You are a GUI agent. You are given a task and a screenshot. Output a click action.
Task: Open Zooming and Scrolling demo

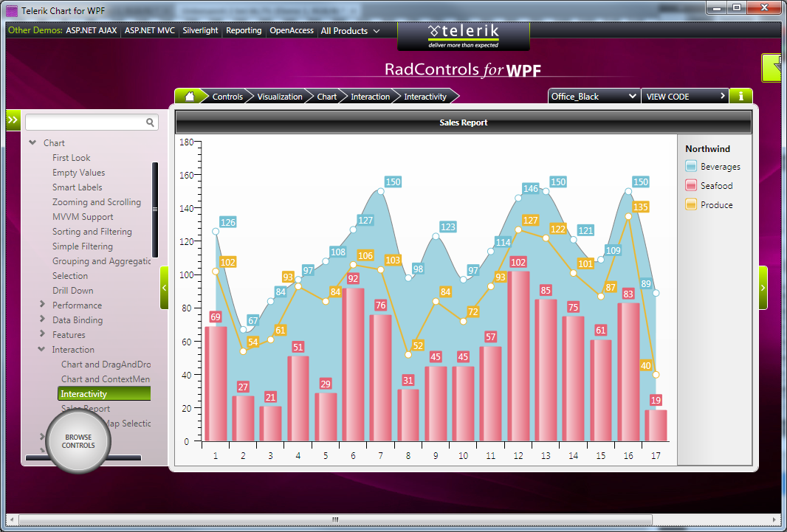(x=97, y=202)
